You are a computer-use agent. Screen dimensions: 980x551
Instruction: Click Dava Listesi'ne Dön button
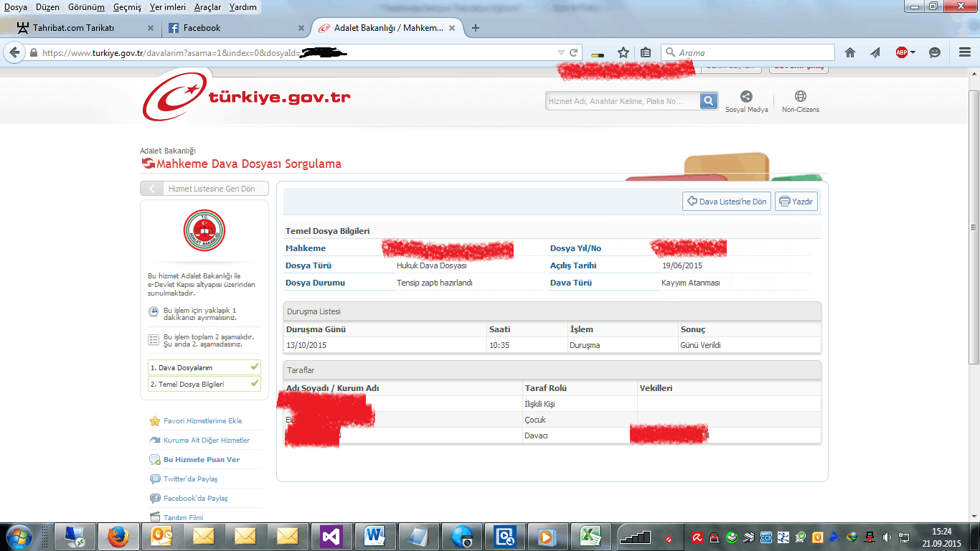(727, 202)
